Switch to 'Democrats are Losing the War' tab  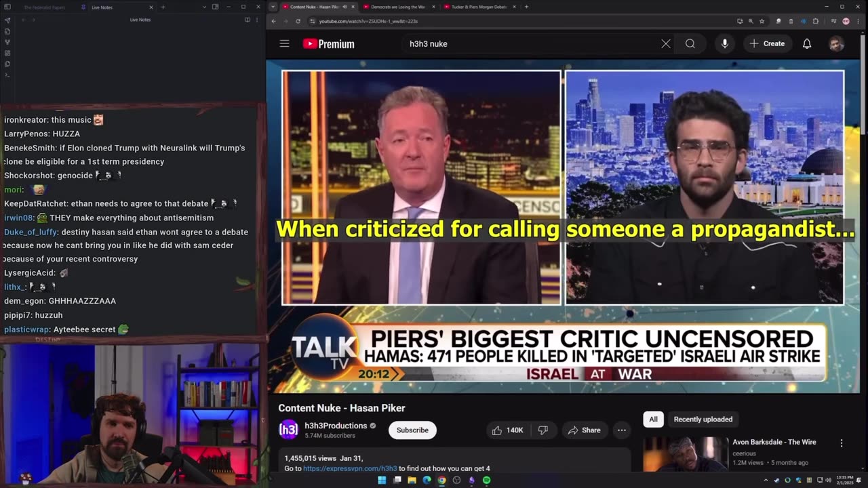397,7
